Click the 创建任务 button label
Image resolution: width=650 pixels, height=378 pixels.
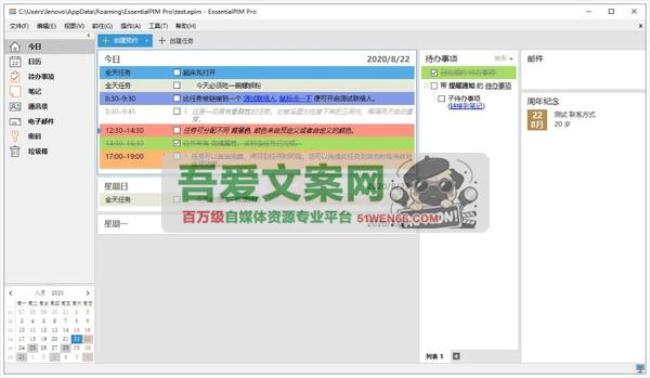[182, 41]
